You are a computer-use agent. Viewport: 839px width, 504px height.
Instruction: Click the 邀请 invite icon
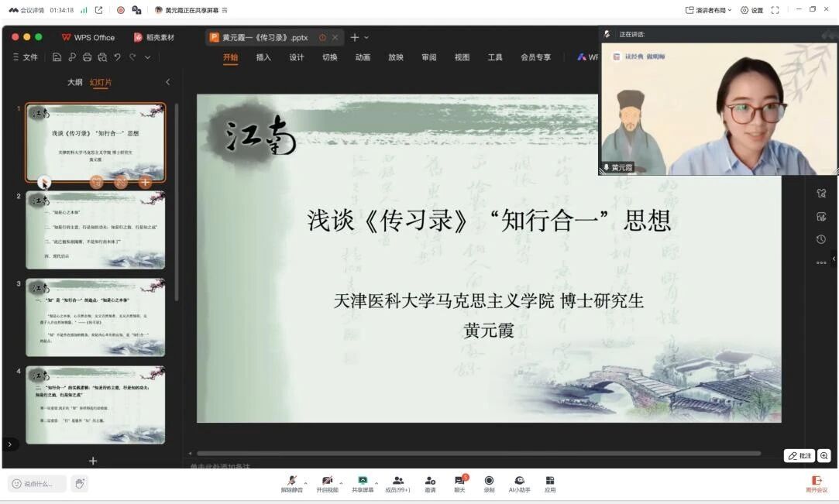click(431, 482)
